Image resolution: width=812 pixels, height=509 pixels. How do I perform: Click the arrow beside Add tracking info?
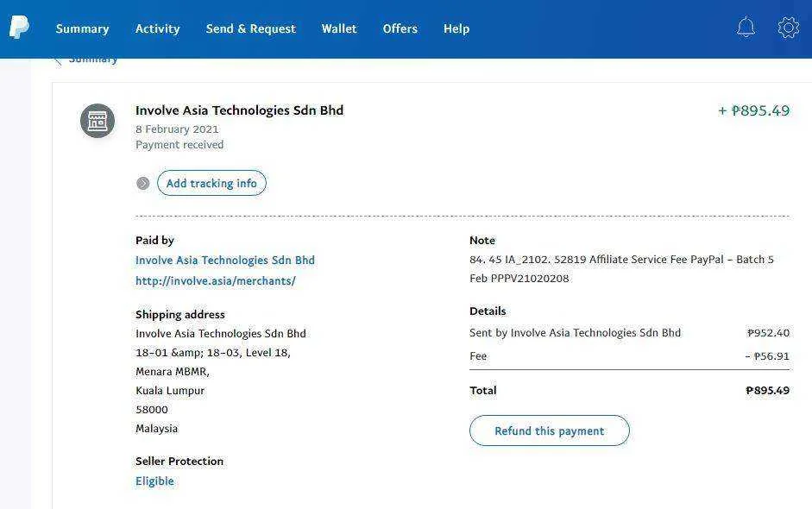[x=143, y=183]
